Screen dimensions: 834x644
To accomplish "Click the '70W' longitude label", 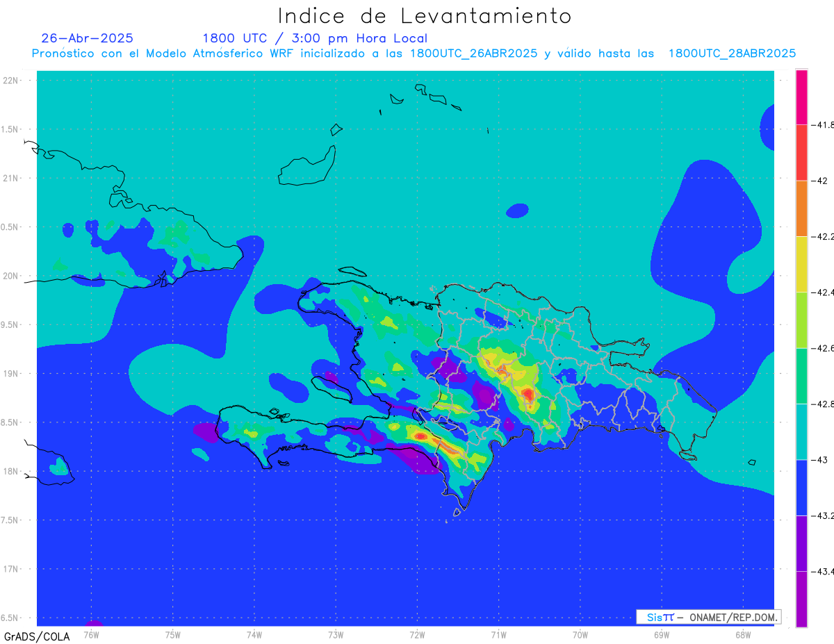I will click(x=580, y=634).
